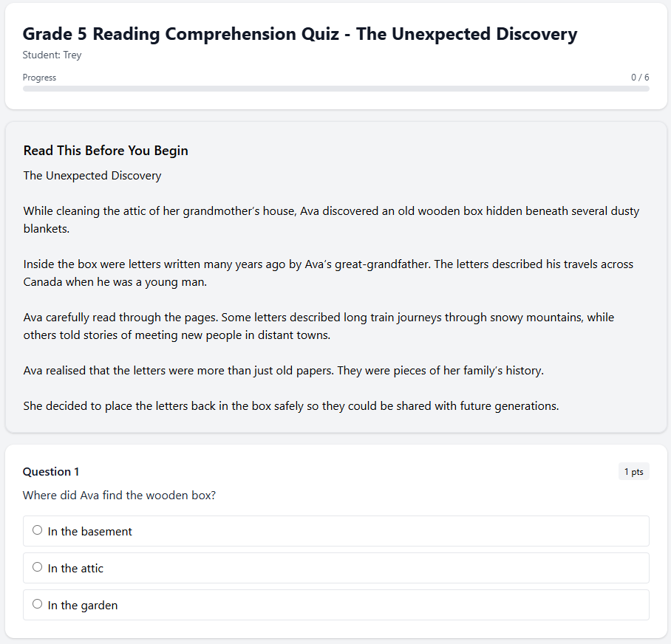This screenshot has width=671, height=644.
Task: Click the '0 / 6' progress counter
Action: tap(640, 77)
